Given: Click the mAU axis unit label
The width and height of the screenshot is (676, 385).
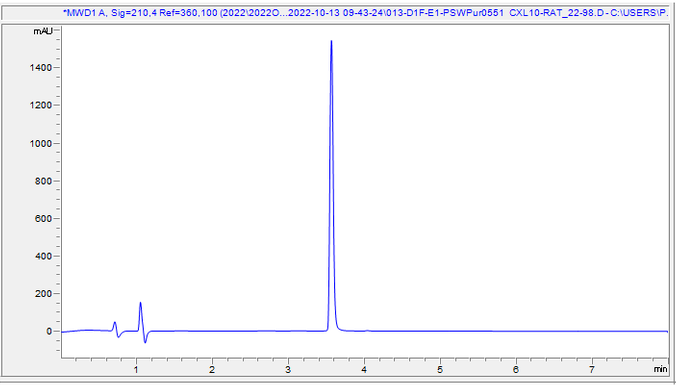Looking at the screenshot, I should (x=43, y=31).
